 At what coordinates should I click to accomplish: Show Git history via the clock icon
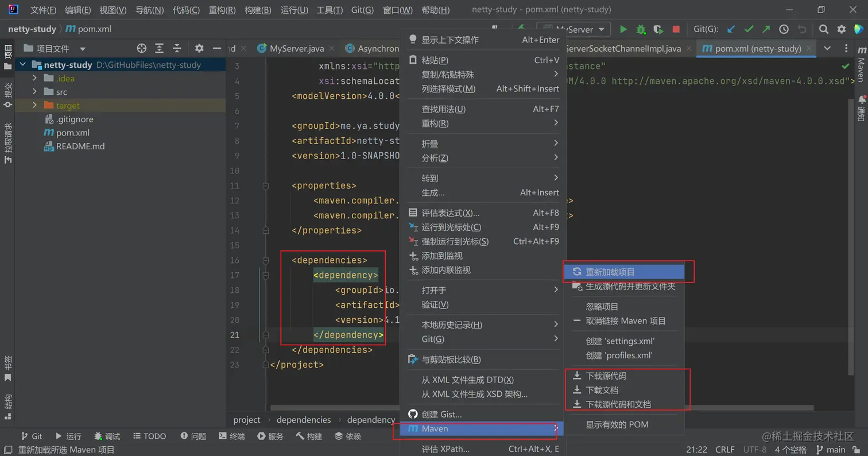point(784,29)
